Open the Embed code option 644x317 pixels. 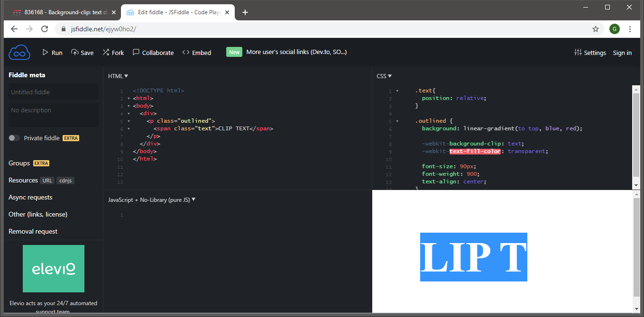coord(196,53)
